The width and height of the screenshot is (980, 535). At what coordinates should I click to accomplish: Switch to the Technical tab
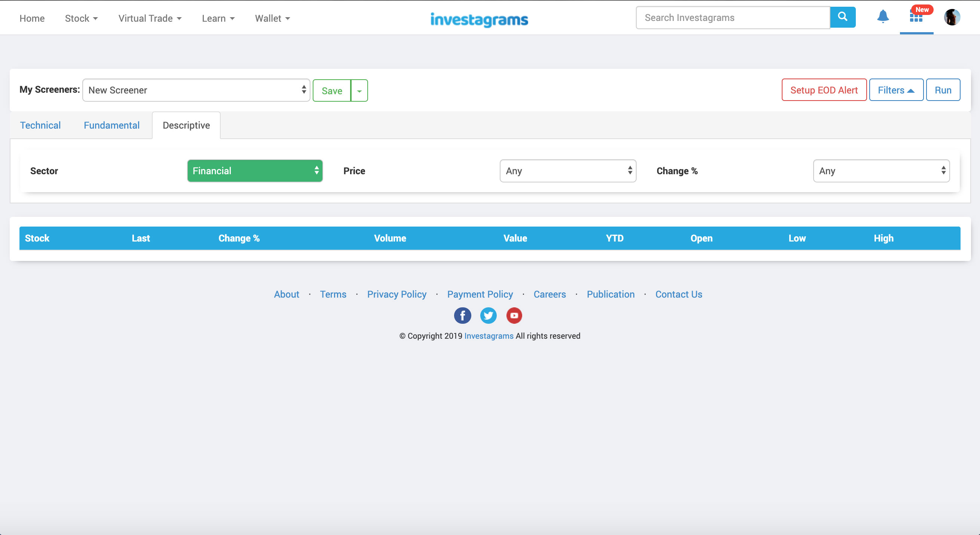(40, 125)
